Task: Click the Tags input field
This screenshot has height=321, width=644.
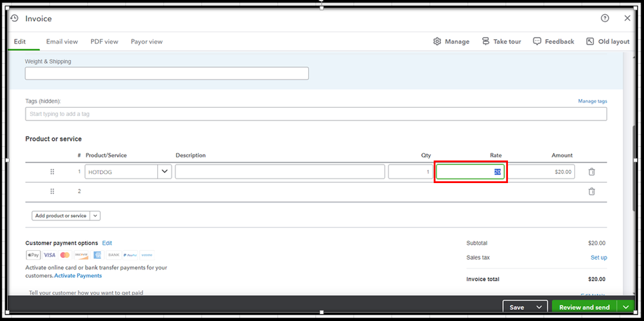Action: 316,113
